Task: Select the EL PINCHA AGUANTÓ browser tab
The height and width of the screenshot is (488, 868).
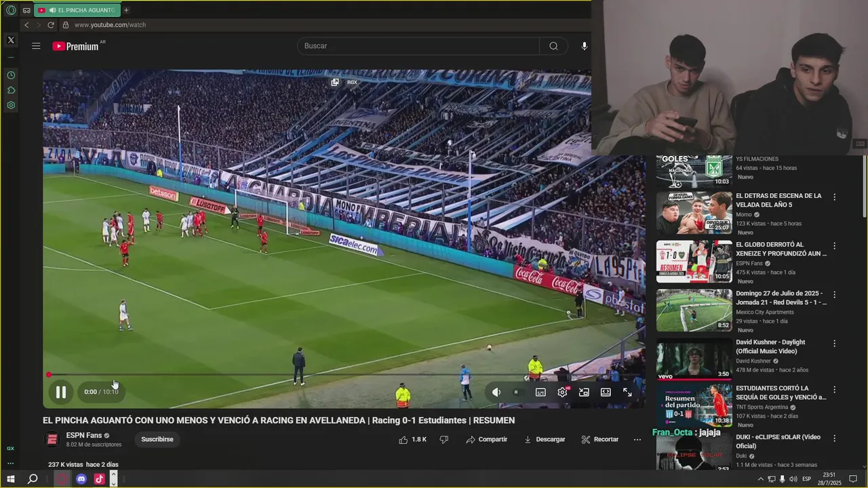Action: click(76, 10)
